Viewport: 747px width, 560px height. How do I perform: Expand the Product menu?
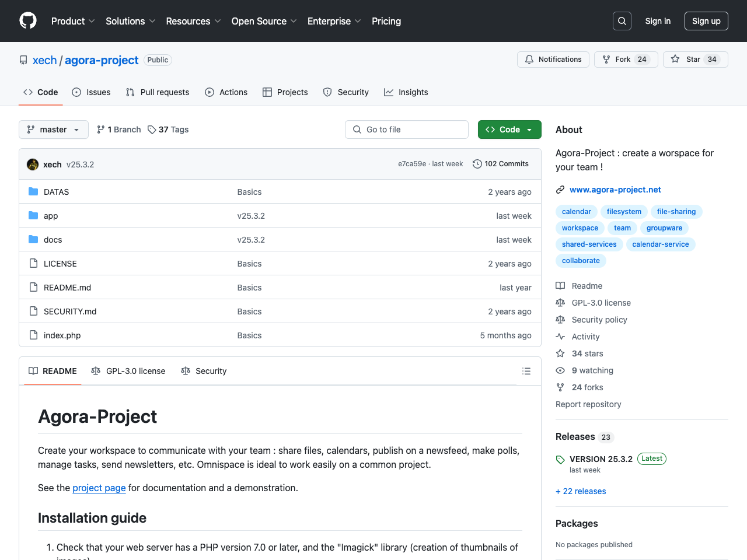(x=73, y=21)
